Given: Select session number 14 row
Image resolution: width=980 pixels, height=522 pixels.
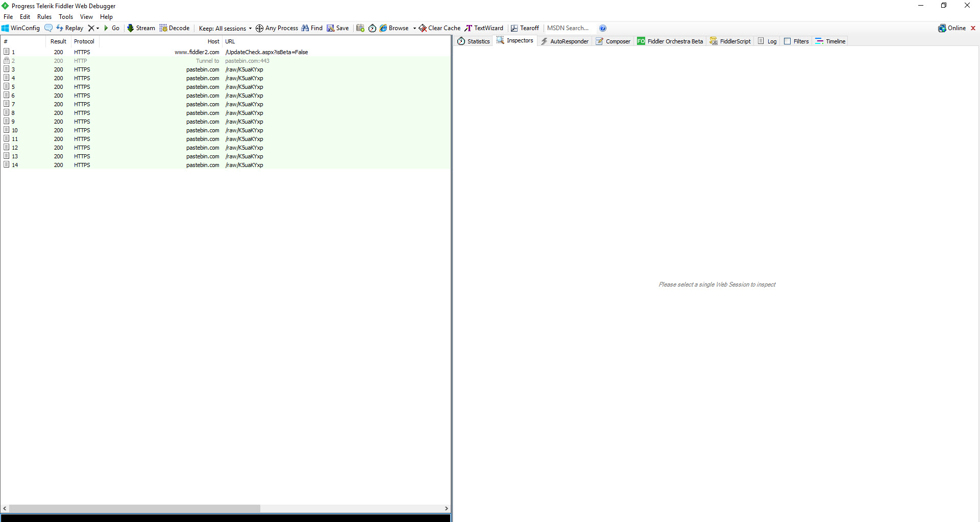Looking at the screenshot, I should [x=226, y=165].
